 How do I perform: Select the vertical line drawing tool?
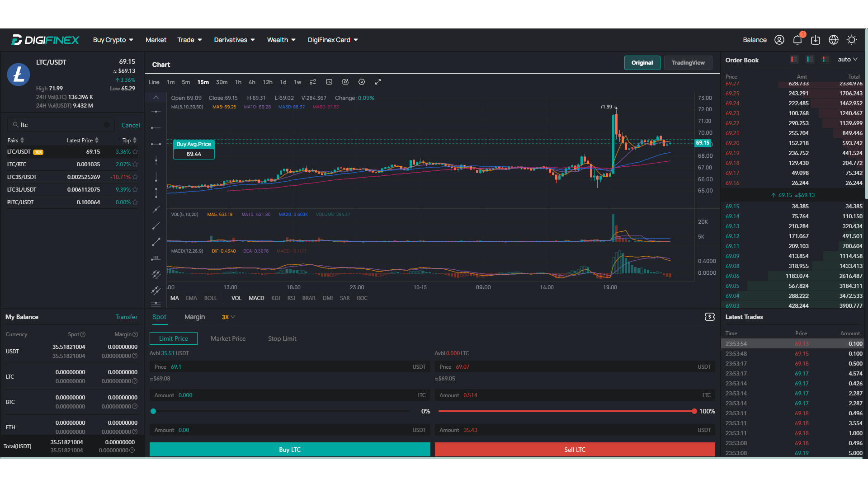(x=156, y=160)
